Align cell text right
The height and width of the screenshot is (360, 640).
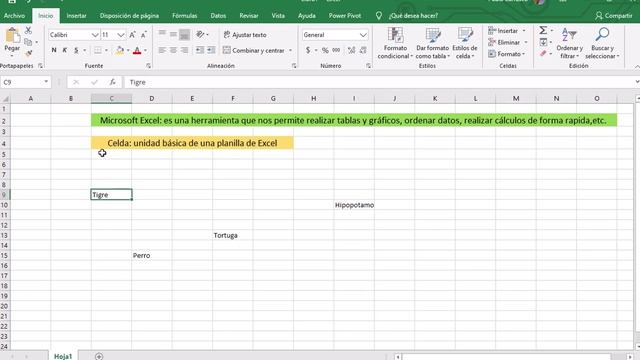coord(184,50)
